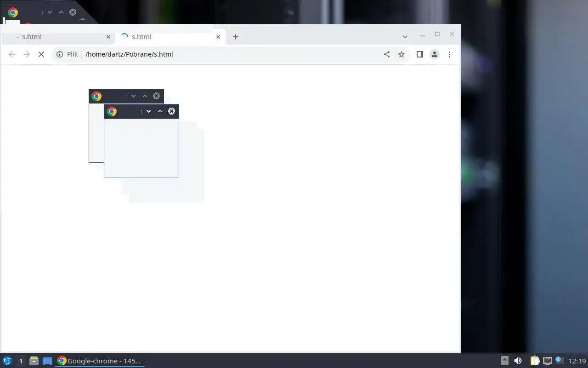
Task: Close the top-left corner popup window
Action: click(73, 12)
